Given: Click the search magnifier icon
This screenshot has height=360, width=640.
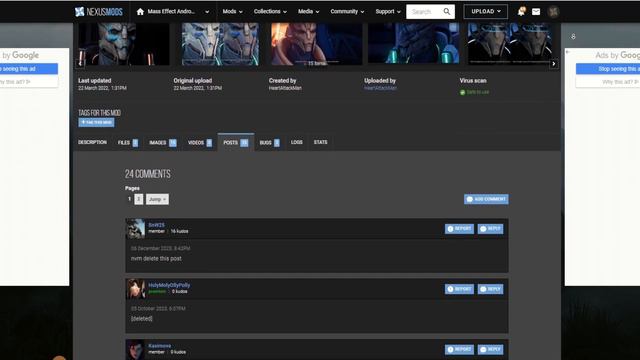Looking at the screenshot, I should 447,12.
